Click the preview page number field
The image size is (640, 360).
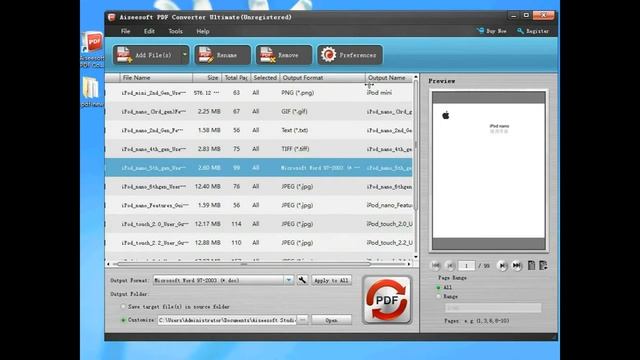466,266
